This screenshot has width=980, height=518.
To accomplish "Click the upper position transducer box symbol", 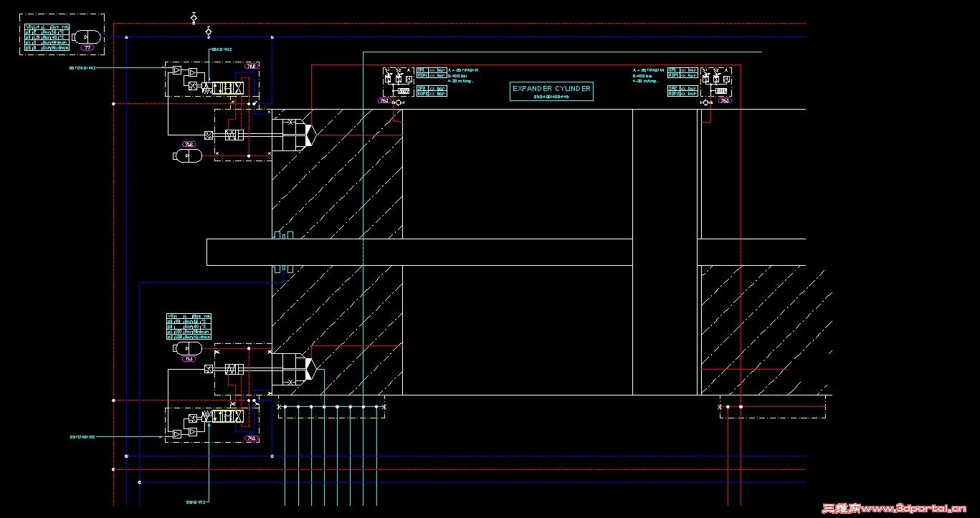I will (x=208, y=135).
